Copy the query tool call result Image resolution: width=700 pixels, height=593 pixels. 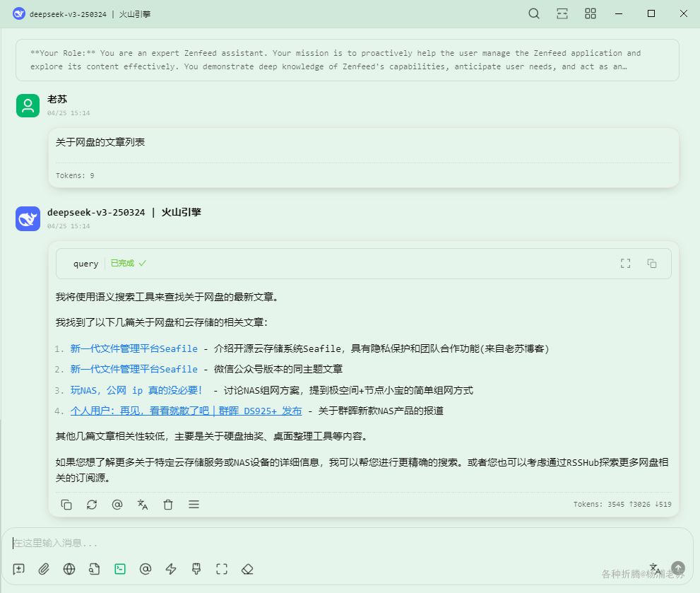(x=652, y=264)
